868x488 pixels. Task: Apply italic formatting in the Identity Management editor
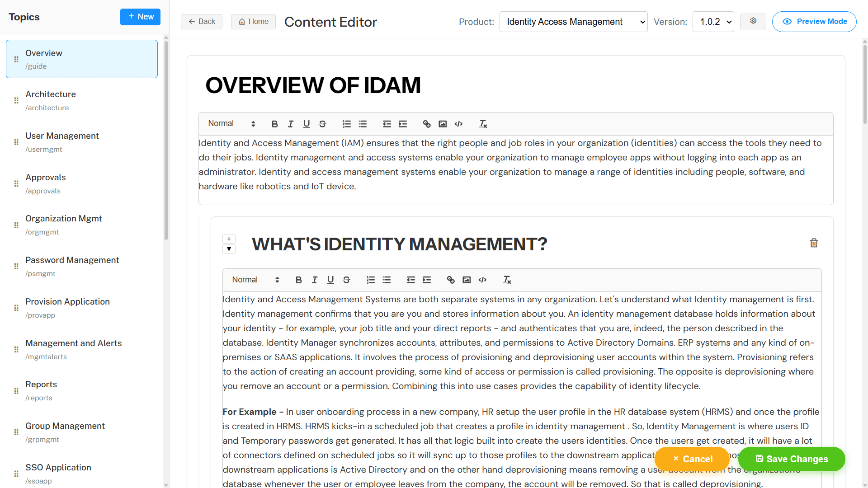click(314, 280)
